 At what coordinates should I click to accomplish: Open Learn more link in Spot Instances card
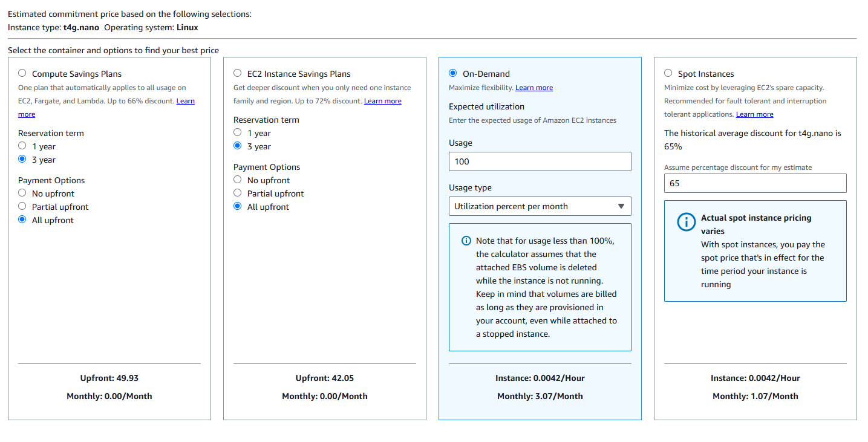point(754,114)
